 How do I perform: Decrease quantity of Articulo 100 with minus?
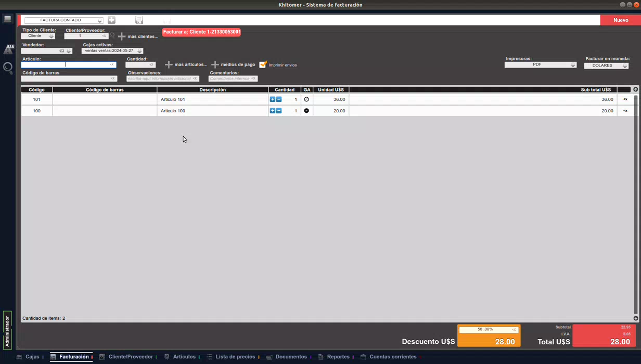point(279,111)
